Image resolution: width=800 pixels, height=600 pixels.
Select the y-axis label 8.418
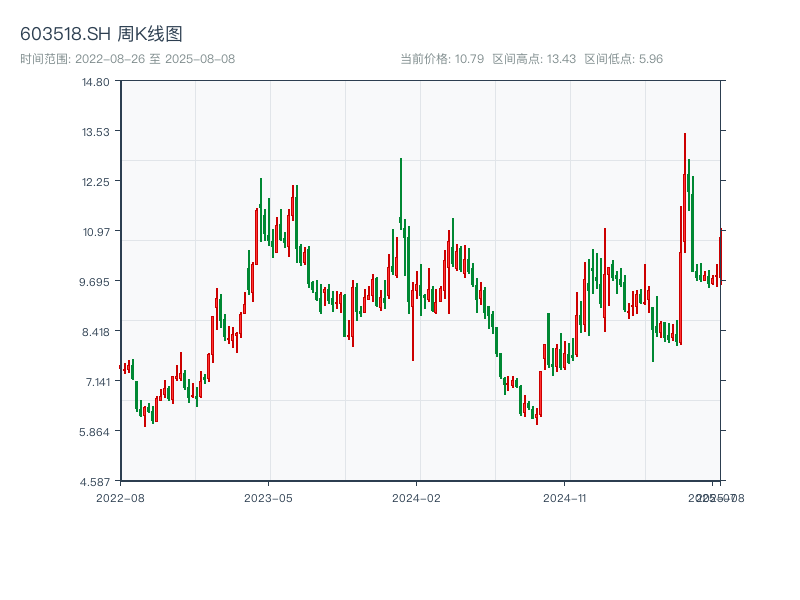95,333
